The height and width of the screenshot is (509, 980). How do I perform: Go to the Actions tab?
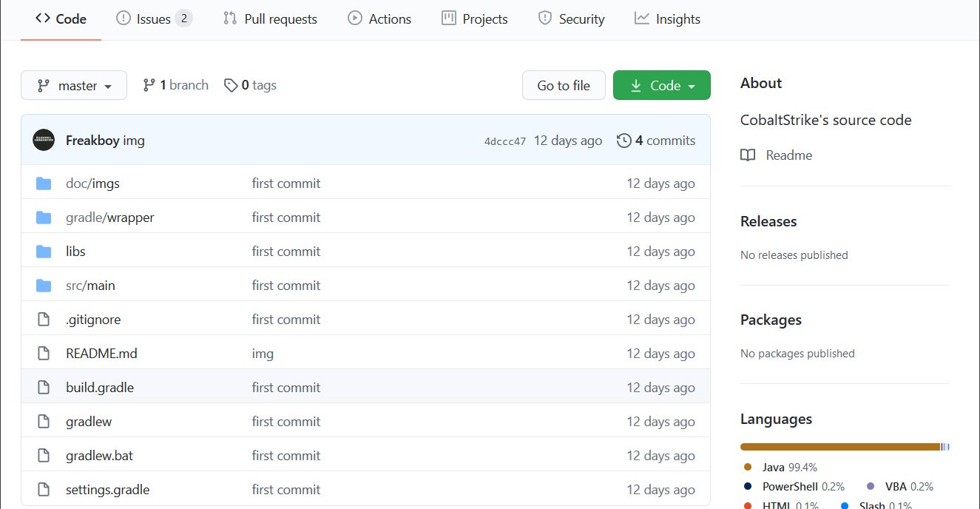pyautogui.click(x=379, y=19)
